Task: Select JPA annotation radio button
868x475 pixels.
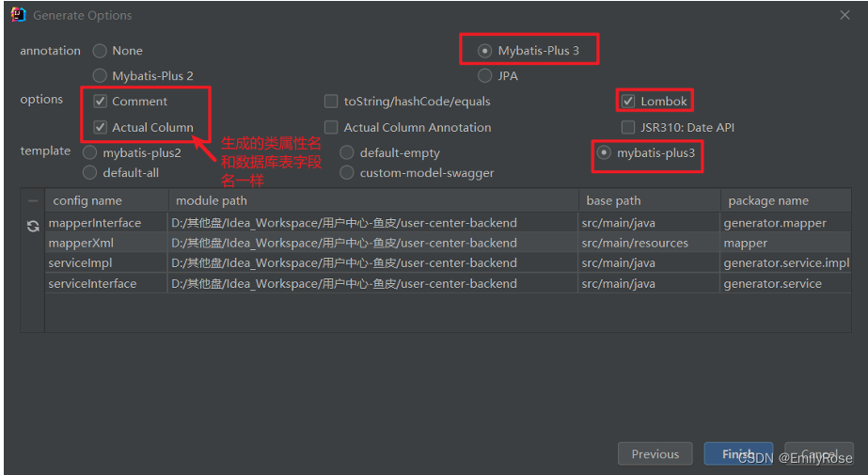Action: (484, 75)
